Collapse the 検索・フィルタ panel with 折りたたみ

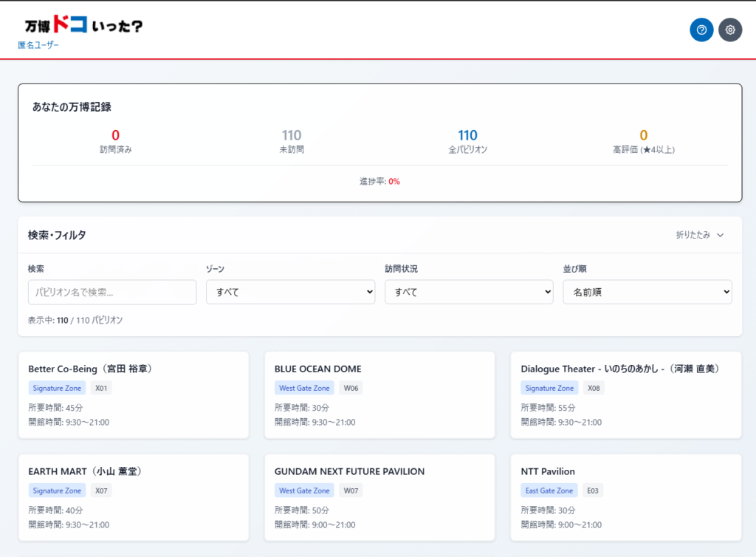(700, 235)
